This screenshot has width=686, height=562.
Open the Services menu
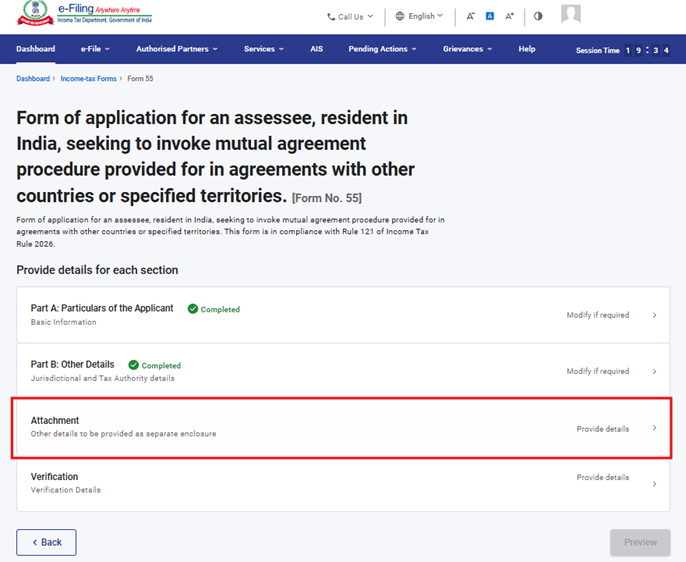pos(264,49)
